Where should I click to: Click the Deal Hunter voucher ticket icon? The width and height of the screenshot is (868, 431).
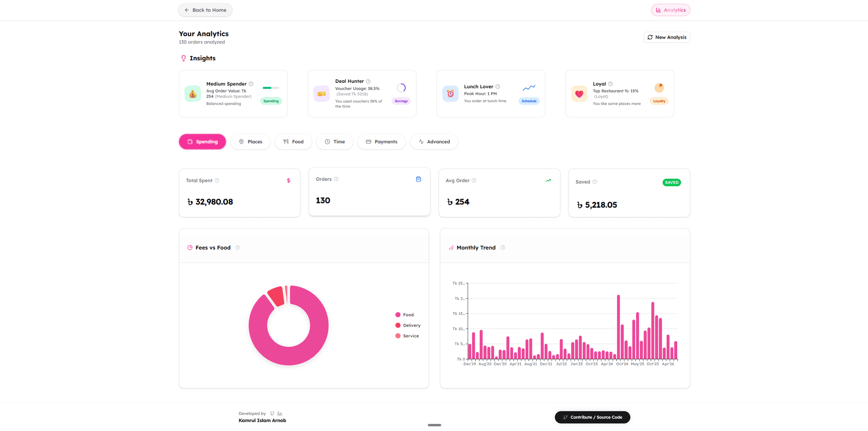322,94
